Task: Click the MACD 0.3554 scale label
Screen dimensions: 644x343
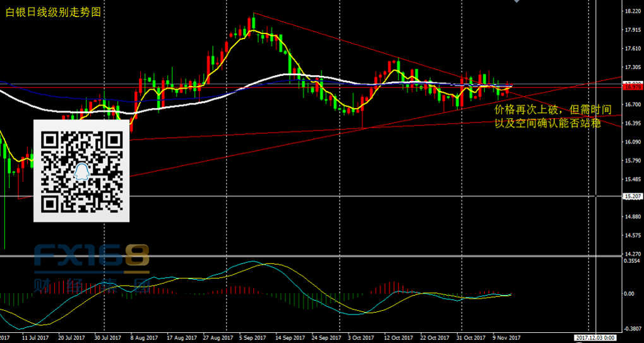Action: coord(632,260)
